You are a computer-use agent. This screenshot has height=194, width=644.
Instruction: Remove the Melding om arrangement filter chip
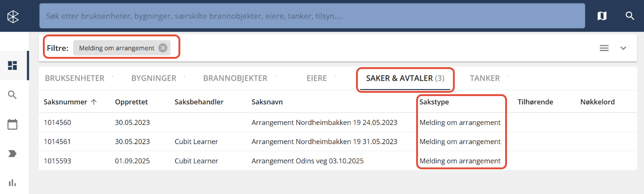point(163,48)
